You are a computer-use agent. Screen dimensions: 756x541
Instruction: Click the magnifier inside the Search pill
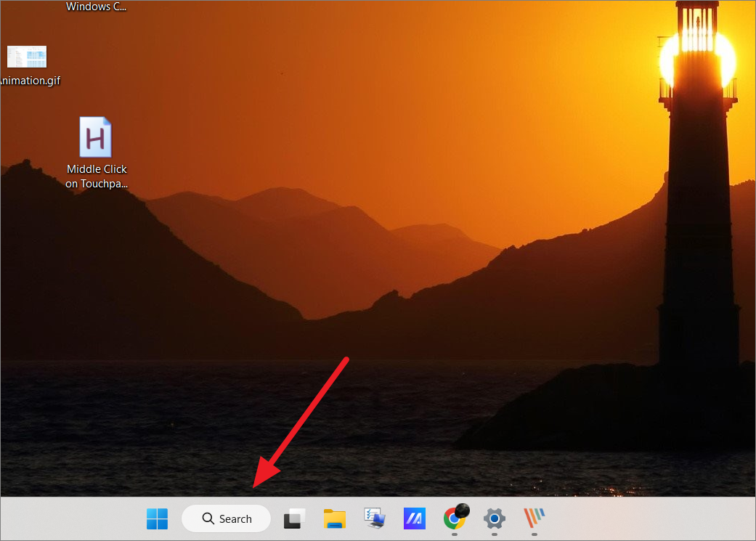click(208, 518)
